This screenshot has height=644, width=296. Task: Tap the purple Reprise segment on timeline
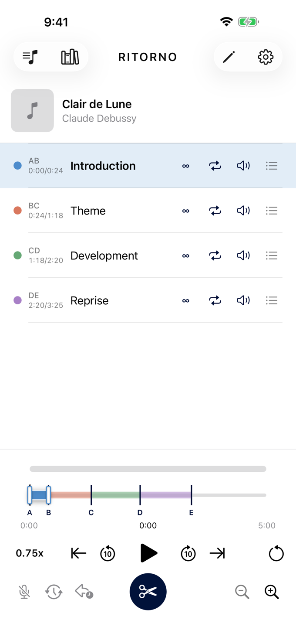[x=165, y=495]
